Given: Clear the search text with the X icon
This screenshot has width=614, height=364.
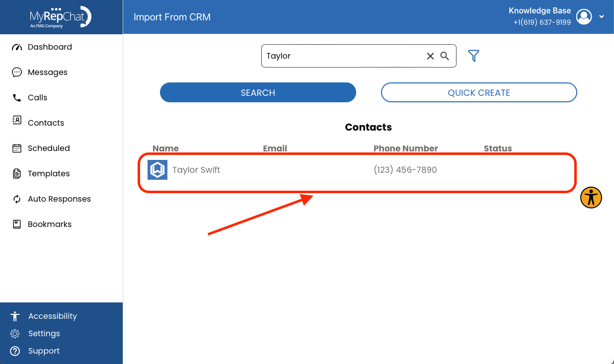Looking at the screenshot, I should 430,56.
